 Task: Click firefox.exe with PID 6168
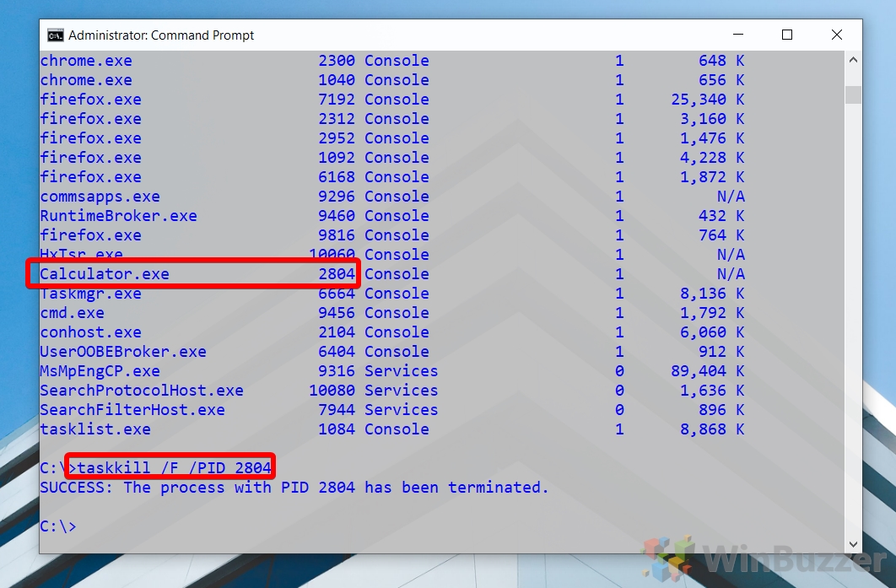[392, 177]
